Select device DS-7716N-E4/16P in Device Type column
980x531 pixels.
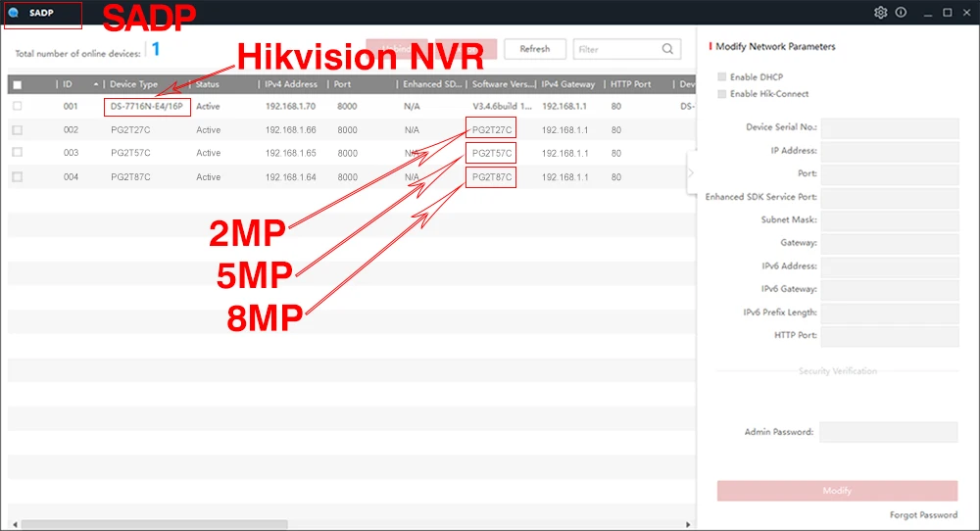[x=147, y=106]
